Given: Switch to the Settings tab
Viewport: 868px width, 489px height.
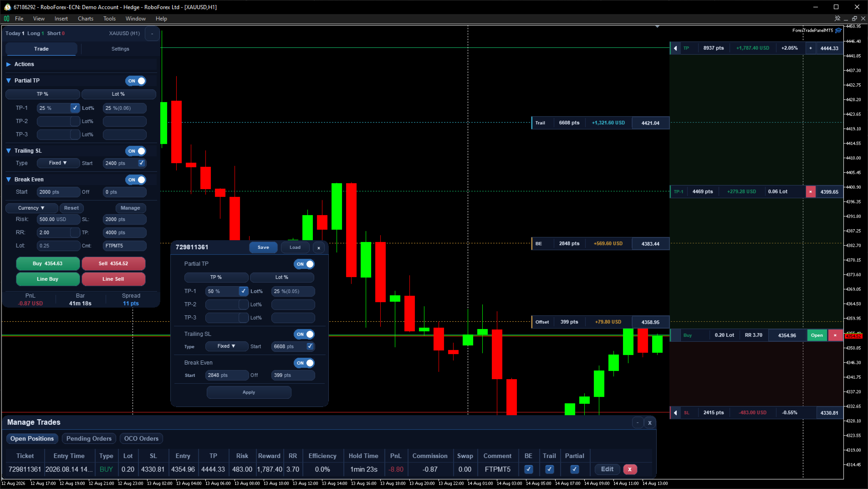Looking at the screenshot, I should (120, 49).
